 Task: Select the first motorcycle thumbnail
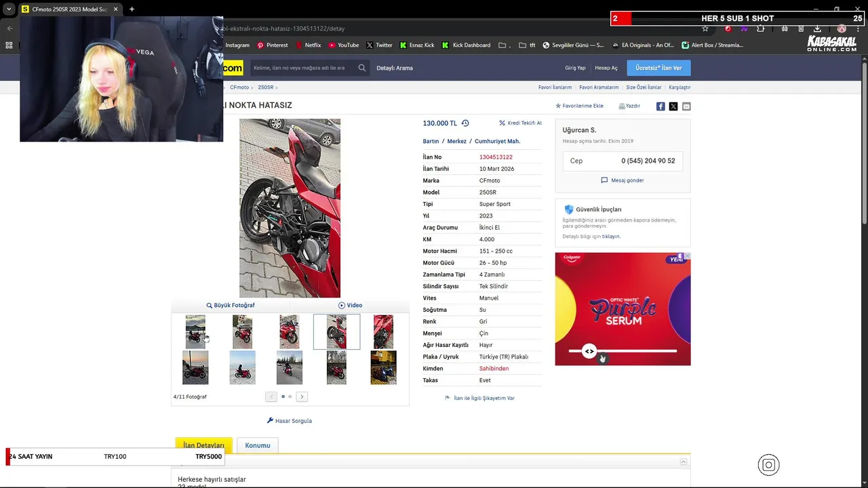click(195, 331)
